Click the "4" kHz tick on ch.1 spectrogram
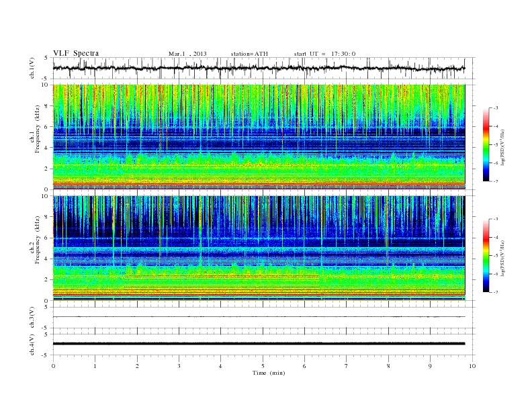 tap(46, 148)
